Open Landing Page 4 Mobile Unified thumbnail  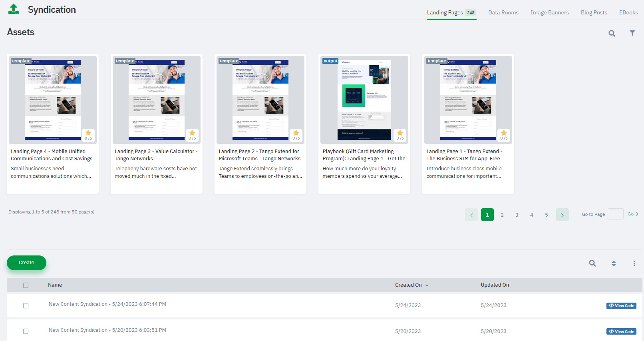(53, 100)
